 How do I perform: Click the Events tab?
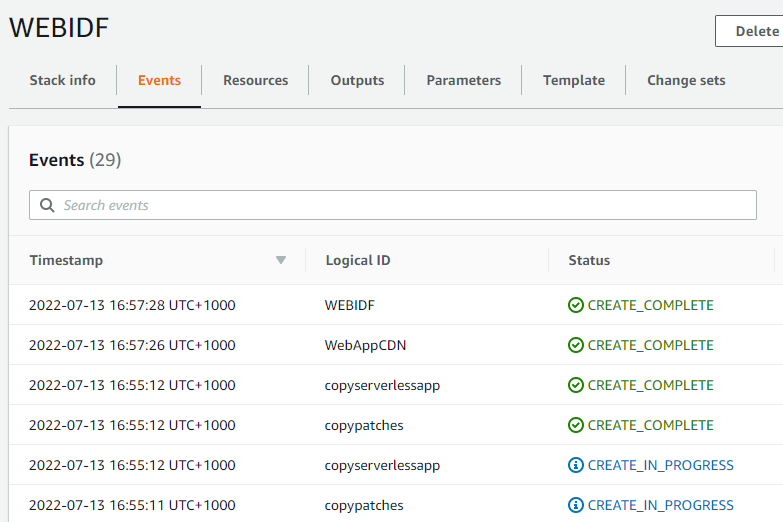tap(159, 80)
